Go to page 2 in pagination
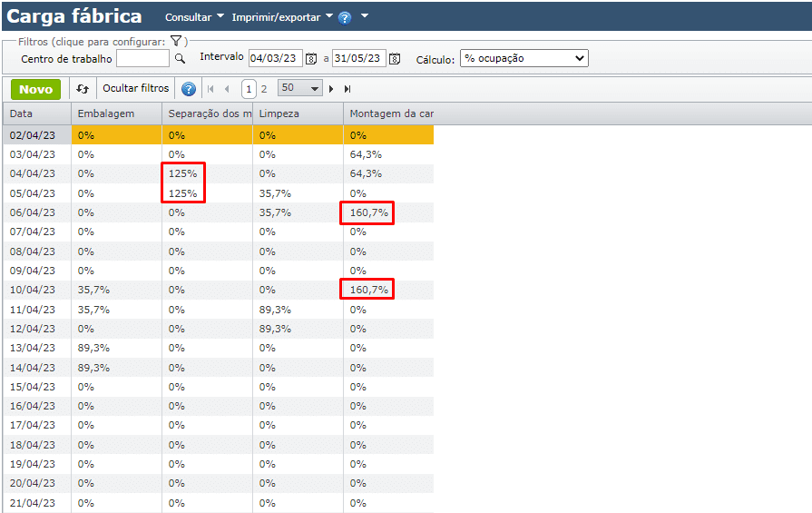 (264, 89)
